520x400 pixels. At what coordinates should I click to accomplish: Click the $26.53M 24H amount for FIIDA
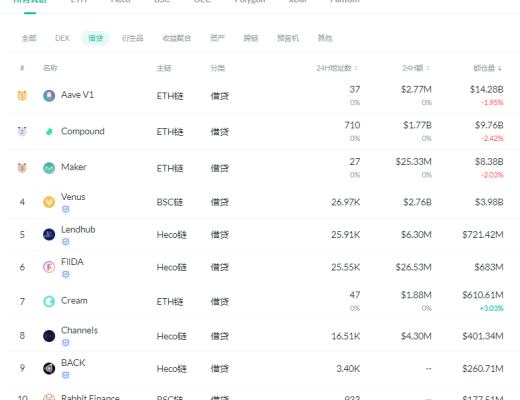pyautogui.click(x=413, y=267)
